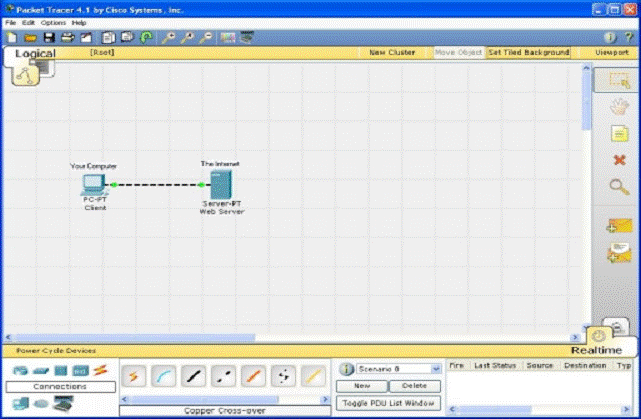641x419 pixels.
Task: Choose the Add Complex PDU envelope
Action: [617, 254]
